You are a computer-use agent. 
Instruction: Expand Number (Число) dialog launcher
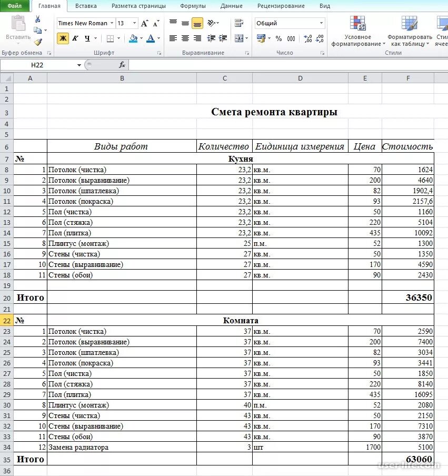(322, 53)
